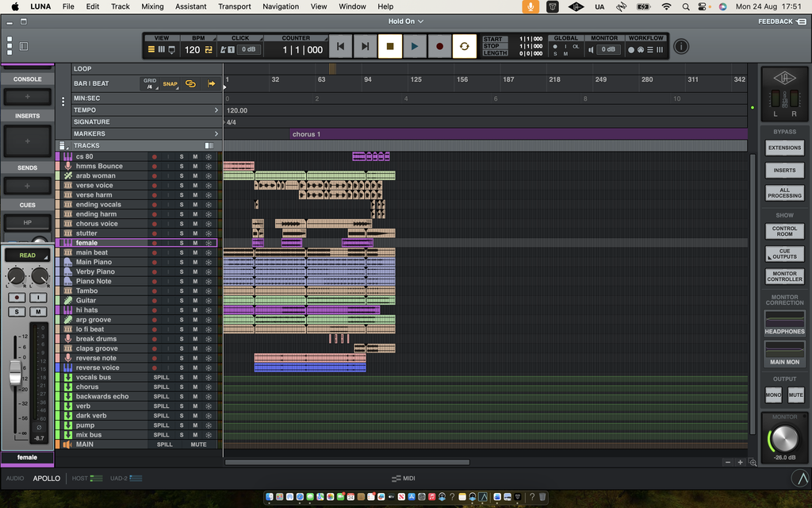Viewport: 812px width, 508px height.
Task: Mute the Tambo track
Action: 195,291
